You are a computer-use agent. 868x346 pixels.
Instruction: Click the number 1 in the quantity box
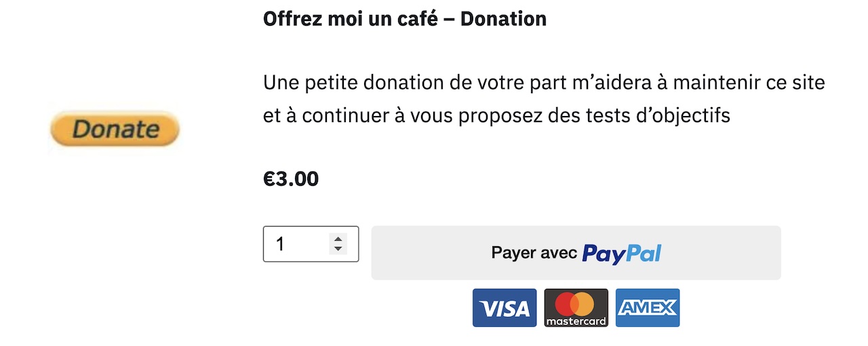(x=281, y=244)
